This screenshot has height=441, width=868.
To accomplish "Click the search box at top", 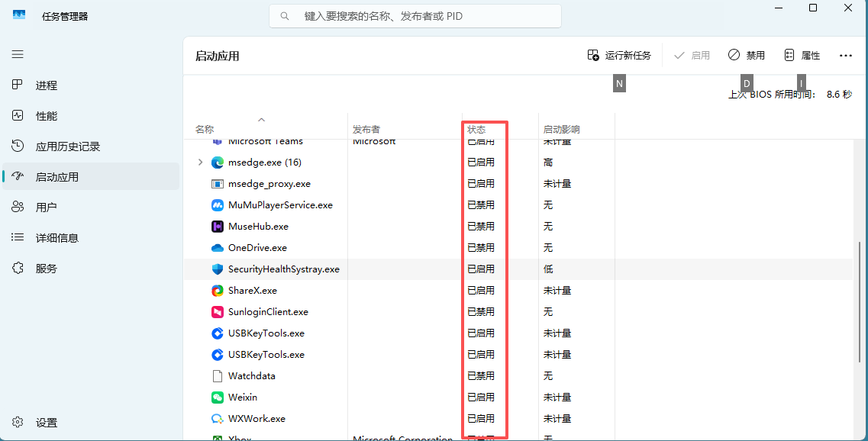I will tap(415, 16).
